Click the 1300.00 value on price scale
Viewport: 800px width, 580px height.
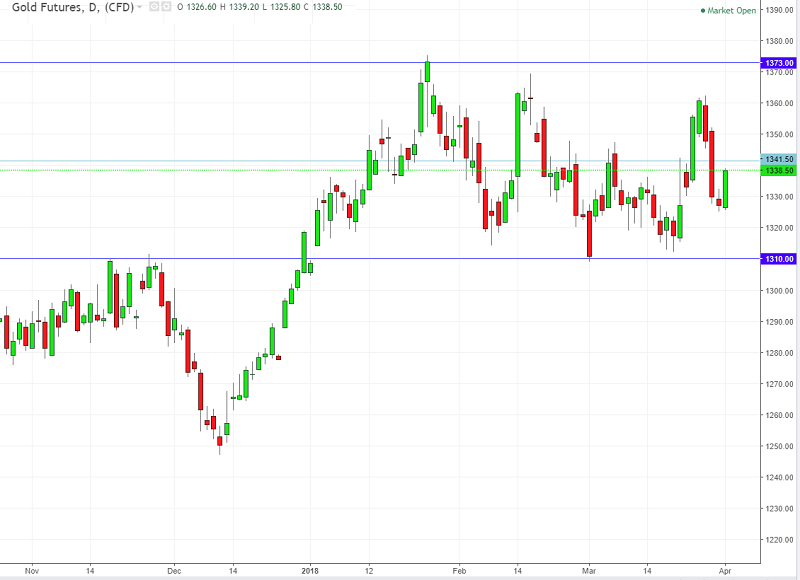[779, 290]
